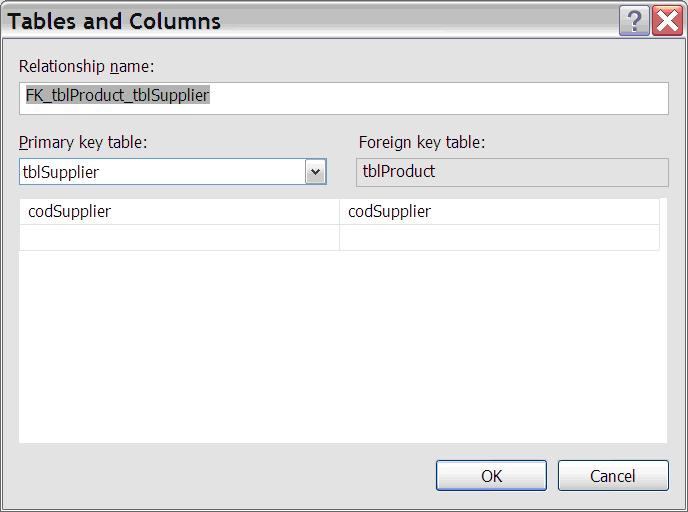Click empty space inside Relationship name field

[x=440, y=97]
